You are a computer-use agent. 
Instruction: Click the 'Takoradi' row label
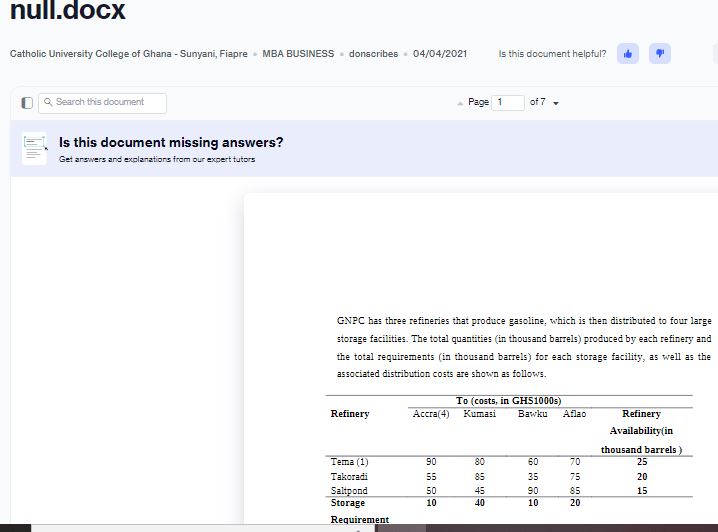pos(349,477)
